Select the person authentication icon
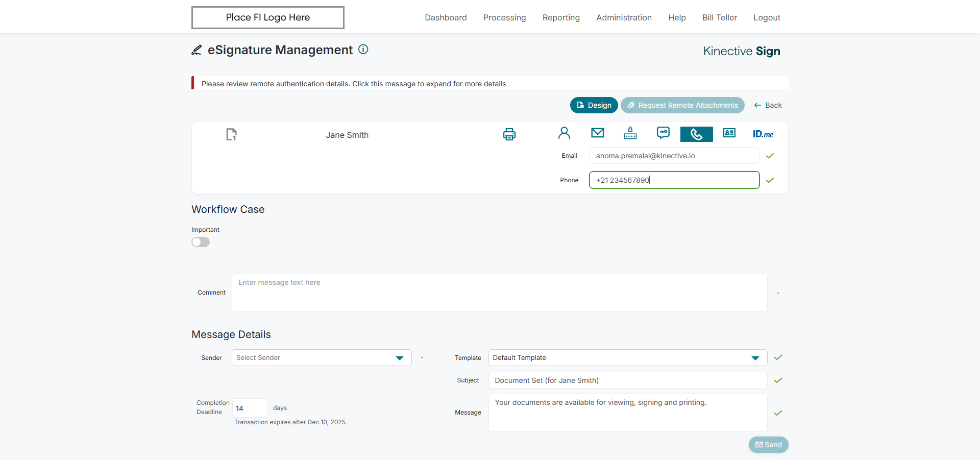The width and height of the screenshot is (980, 460). [565, 133]
